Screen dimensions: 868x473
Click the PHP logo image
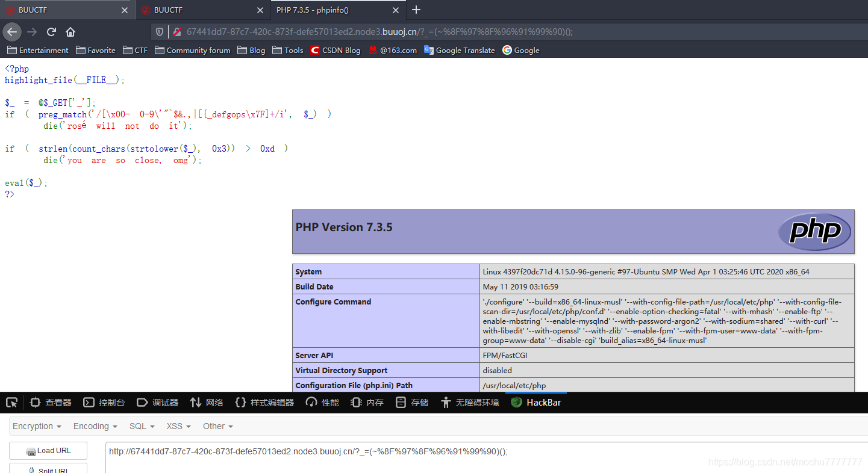(x=814, y=231)
